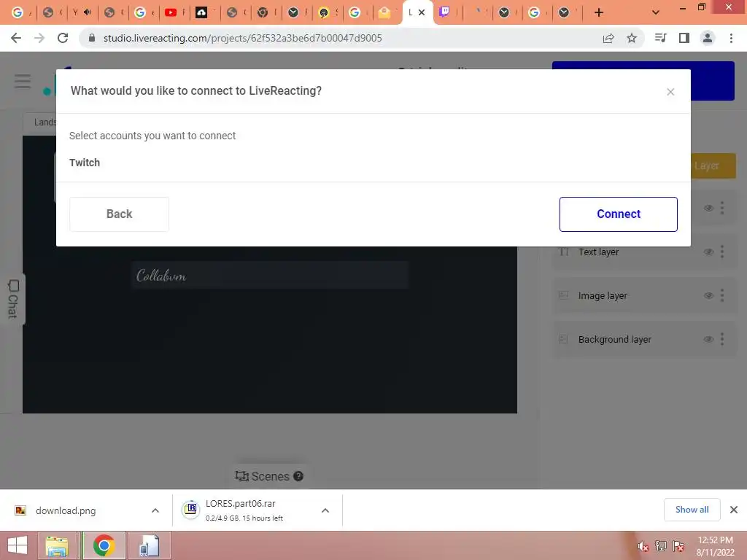Image resolution: width=747 pixels, height=560 pixels.
Task: Click the Scenes help question mark icon
Action: click(298, 476)
